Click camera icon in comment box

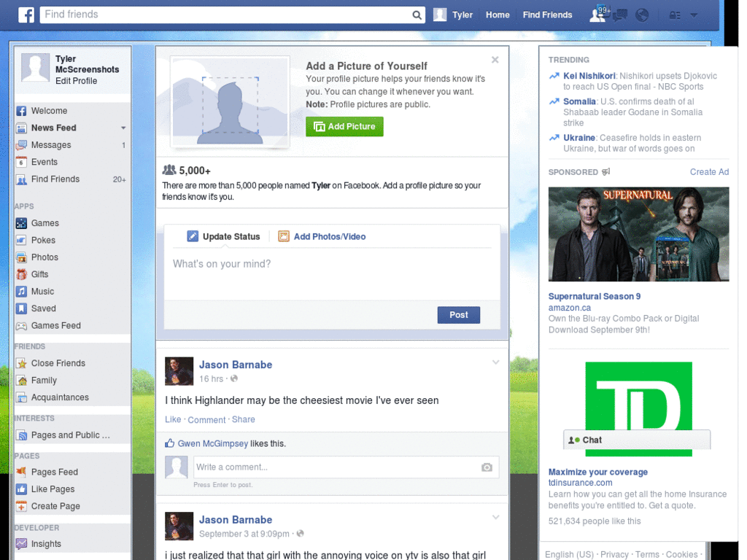pyautogui.click(x=487, y=467)
